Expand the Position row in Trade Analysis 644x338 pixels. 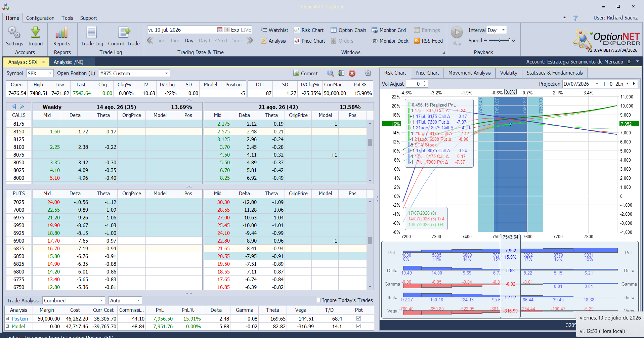(7, 319)
